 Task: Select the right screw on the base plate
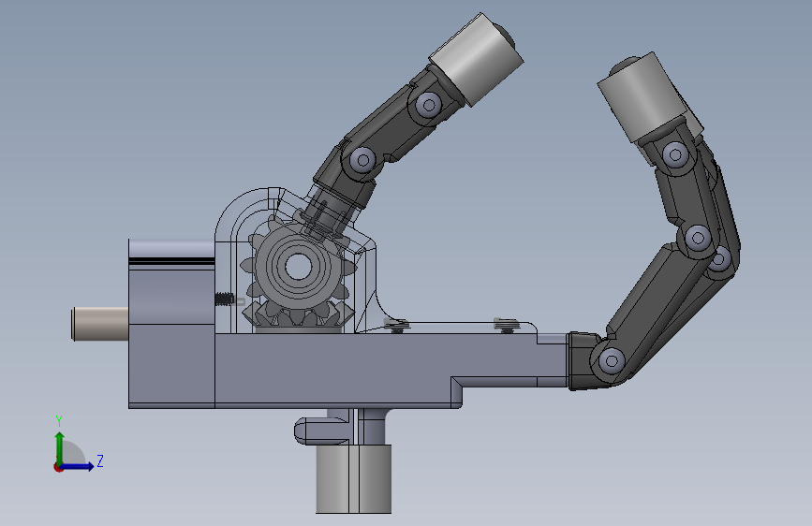pyautogui.click(x=506, y=325)
